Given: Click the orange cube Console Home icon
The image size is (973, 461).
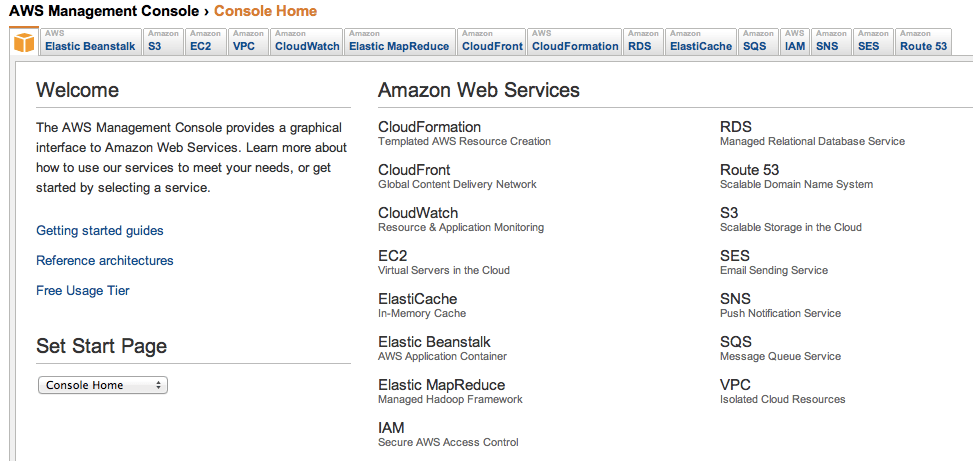Looking at the screenshot, I should click(x=23, y=41).
